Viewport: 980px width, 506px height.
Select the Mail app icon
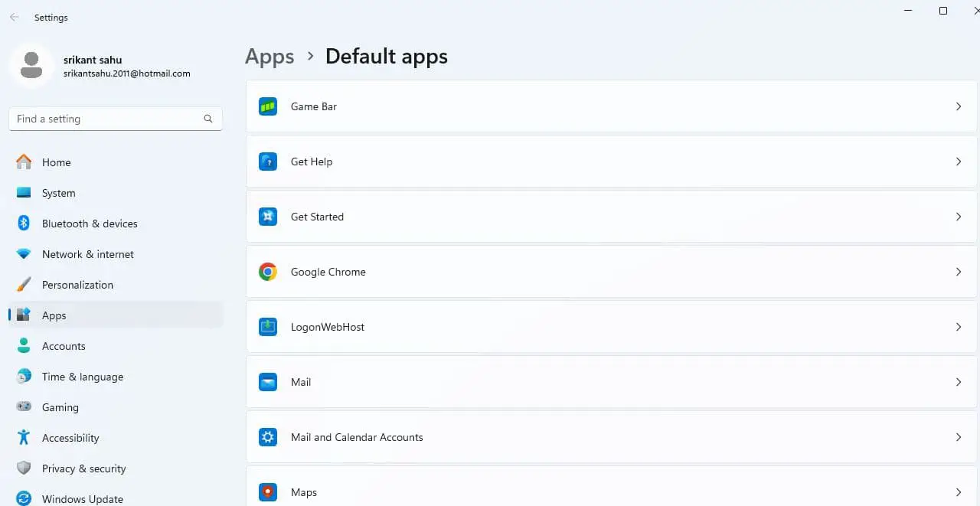click(268, 382)
